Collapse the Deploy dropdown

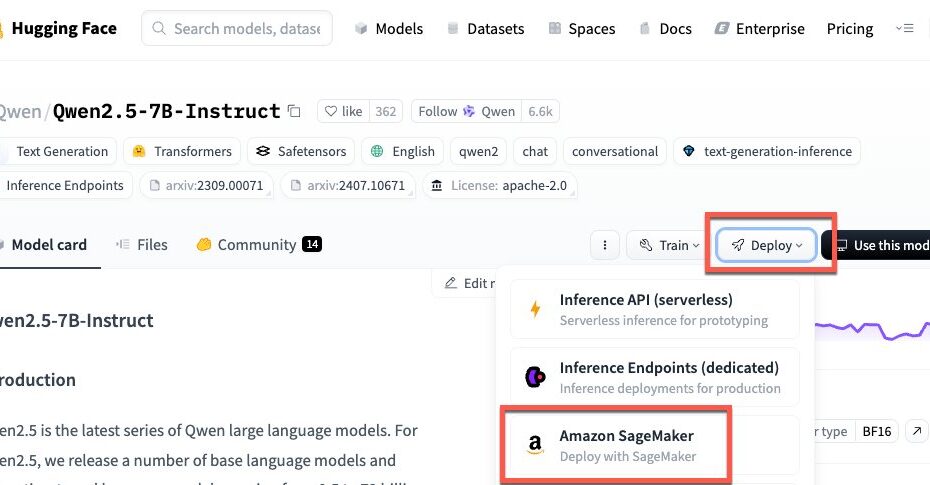(766, 245)
